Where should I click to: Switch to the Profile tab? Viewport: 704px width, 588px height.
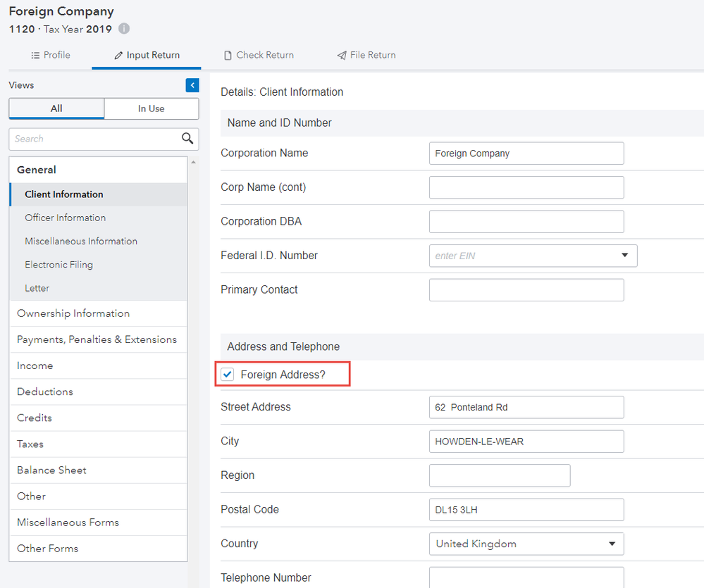pos(51,55)
